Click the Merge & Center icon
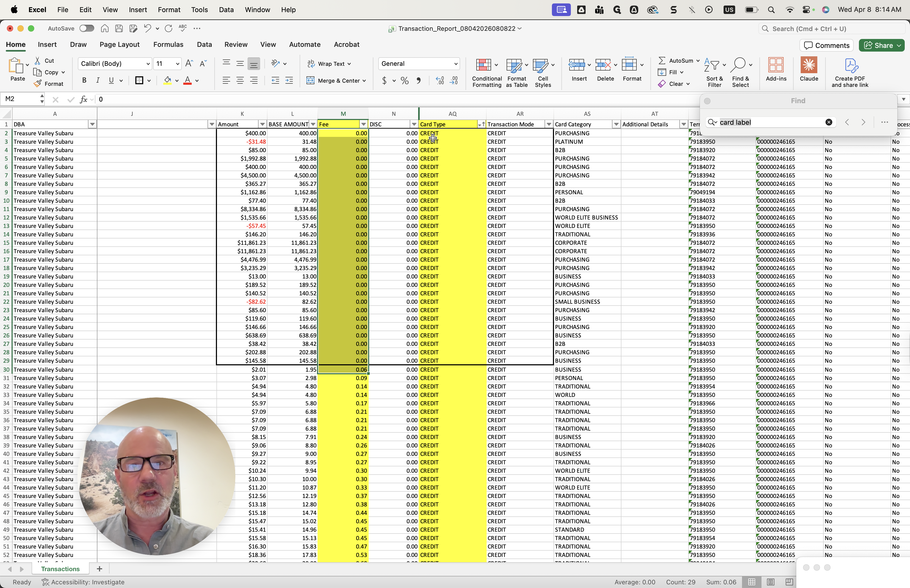The width and height of the screenshot is (910, 588). point(310,81)
